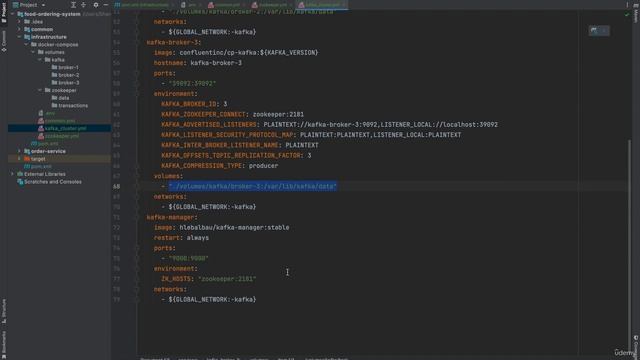Open the Project view dropdown
The width and height of the screenshot is (640, 360).
(x=29, y=5)
